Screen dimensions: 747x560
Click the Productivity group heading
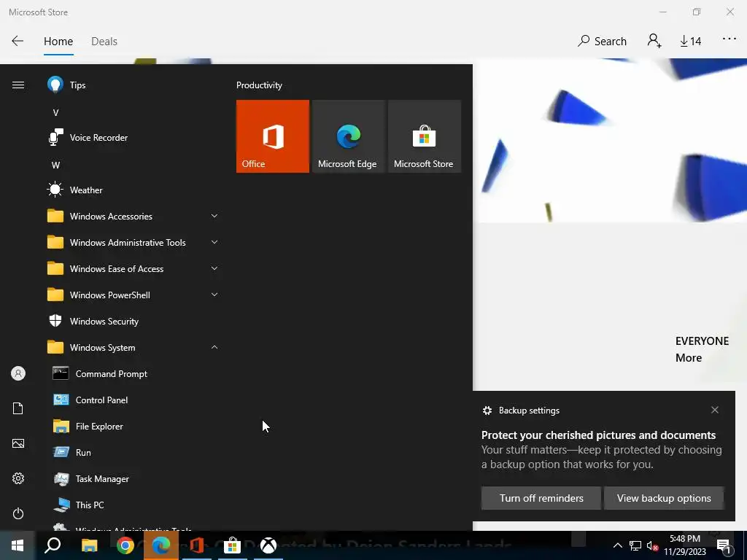click(259, 85)
